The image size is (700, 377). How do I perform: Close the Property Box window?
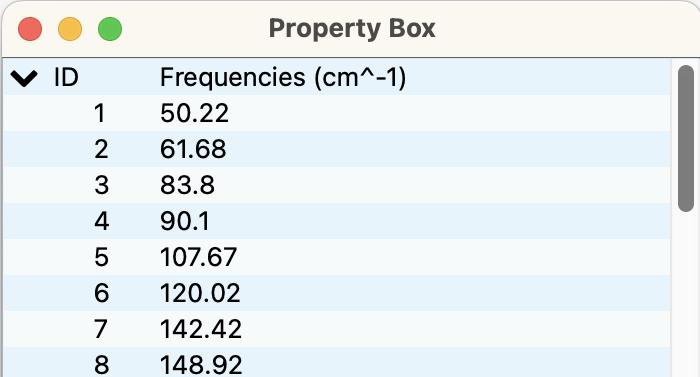point(30,29)
